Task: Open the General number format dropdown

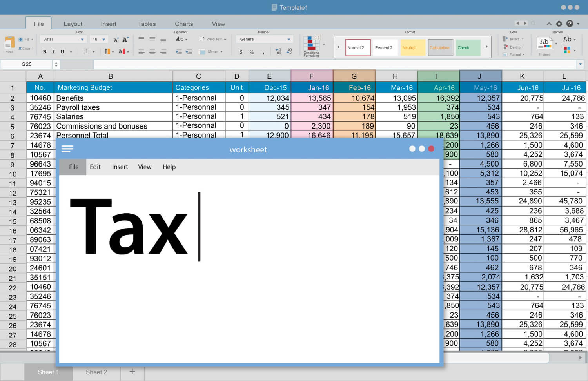Action: click(265, 39)
